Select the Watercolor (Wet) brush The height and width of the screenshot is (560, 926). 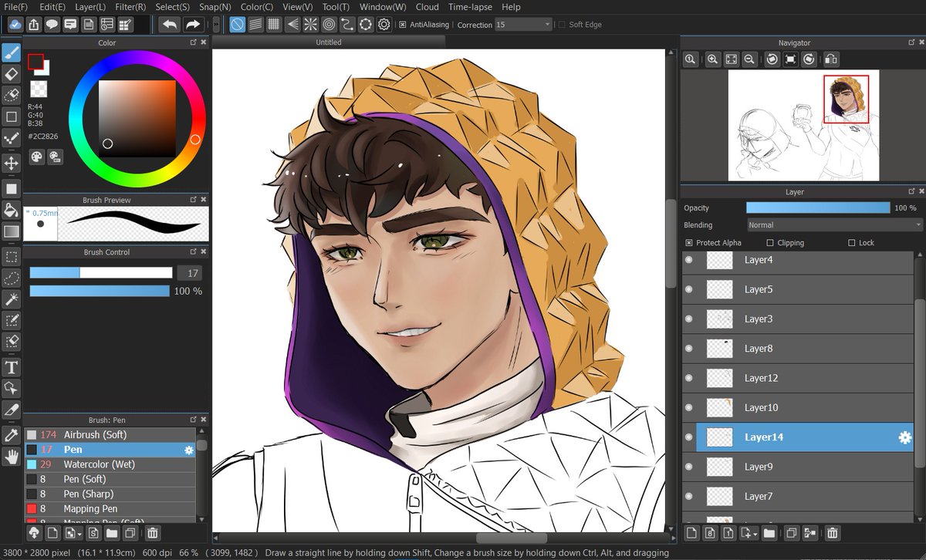[110, 464]
